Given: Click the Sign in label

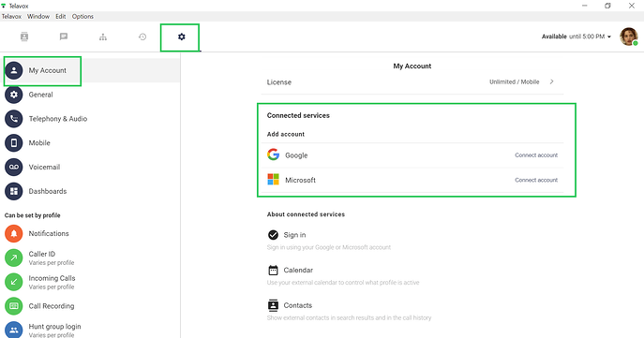Looking at the screenshot, I should [x=294, y=235].
